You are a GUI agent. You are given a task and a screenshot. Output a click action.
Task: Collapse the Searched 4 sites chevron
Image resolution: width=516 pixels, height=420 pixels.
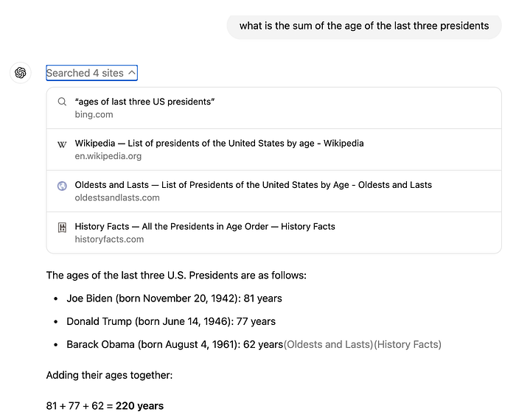point(132,73)
